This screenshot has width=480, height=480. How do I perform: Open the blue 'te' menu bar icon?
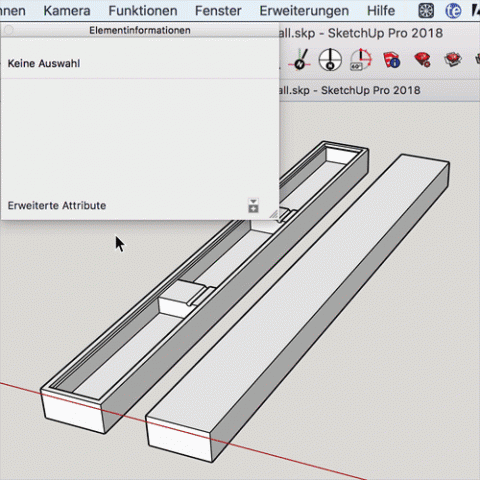(453, 11)
